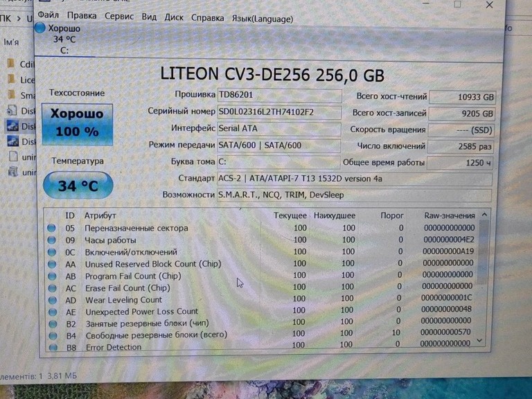Image resolution: width=532 pixels, height=399 pixels.
Task: Click the status dot of attribute B2
Action: coord(53,324)
